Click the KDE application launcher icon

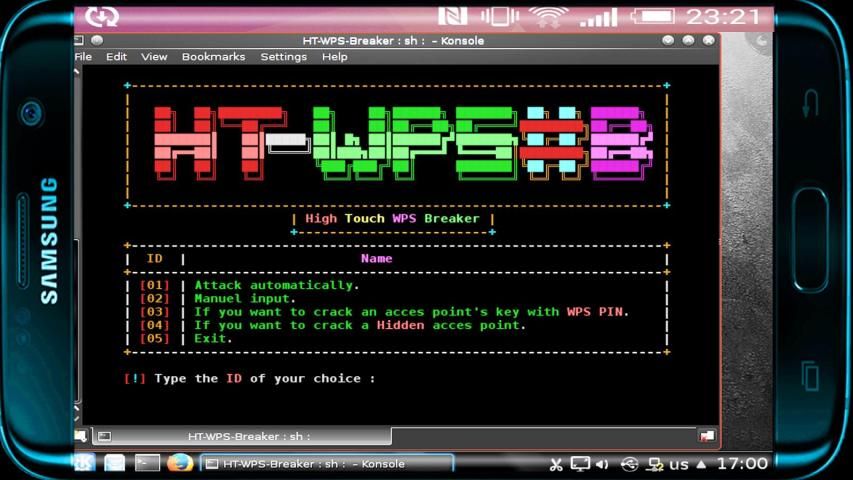coord(83,463)
